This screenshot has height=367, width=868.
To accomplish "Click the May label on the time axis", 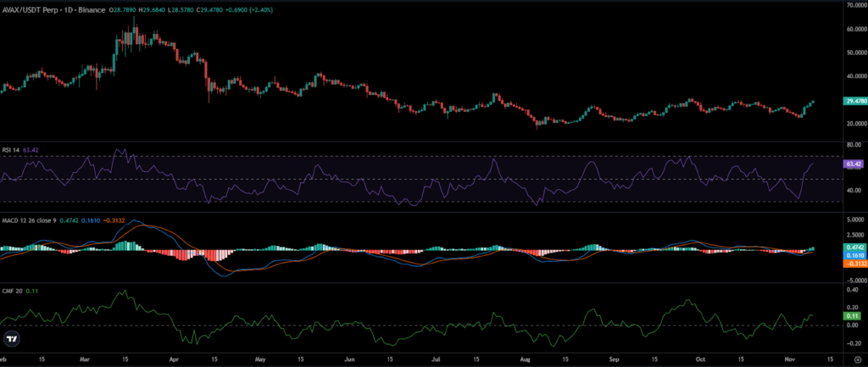I will (x=261, y=359).
